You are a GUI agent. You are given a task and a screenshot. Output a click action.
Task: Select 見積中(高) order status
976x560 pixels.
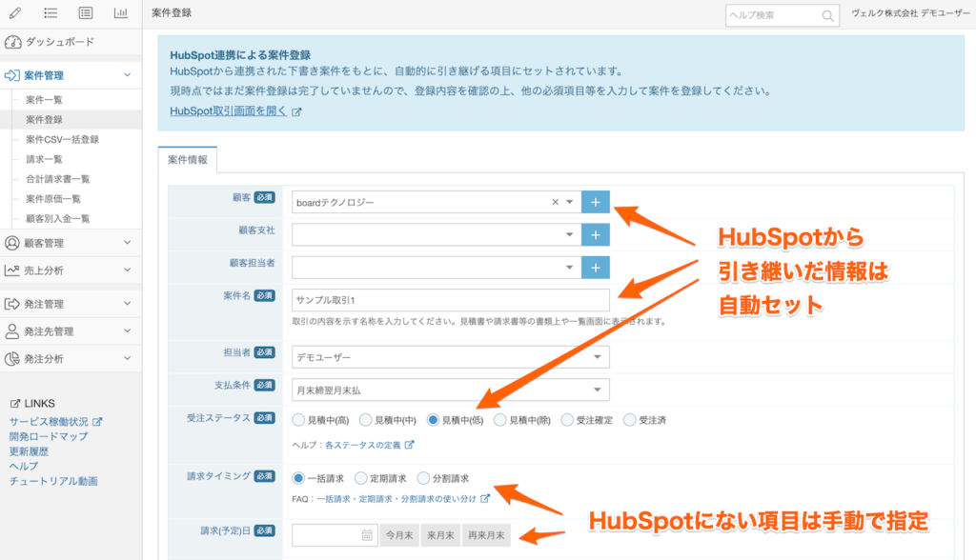coord(298,420)
